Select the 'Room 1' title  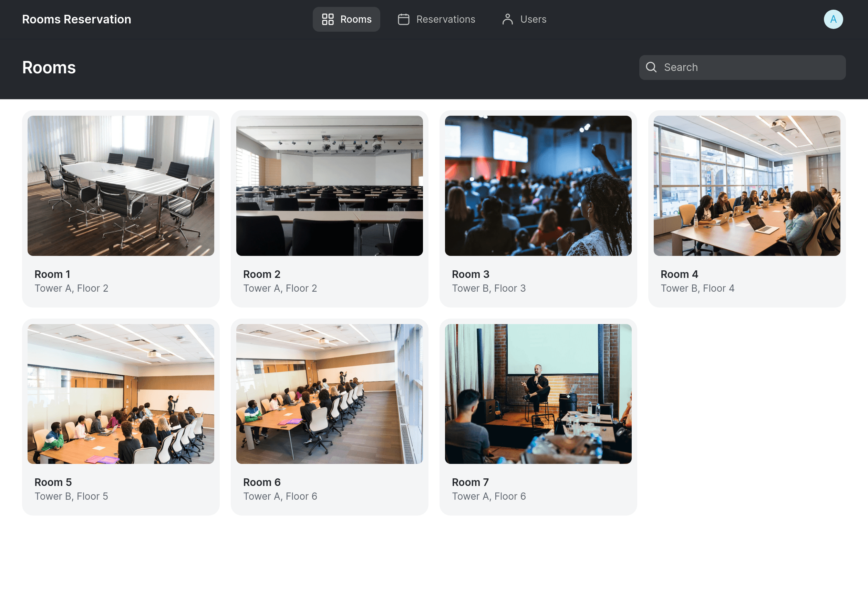52,274
